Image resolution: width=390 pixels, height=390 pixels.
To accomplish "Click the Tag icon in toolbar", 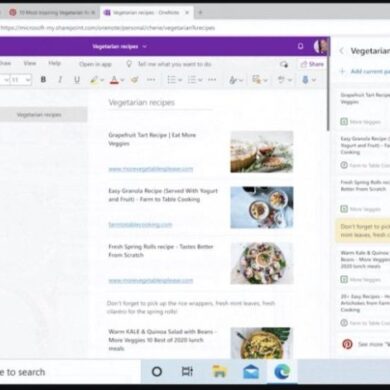I will [256, 80].
